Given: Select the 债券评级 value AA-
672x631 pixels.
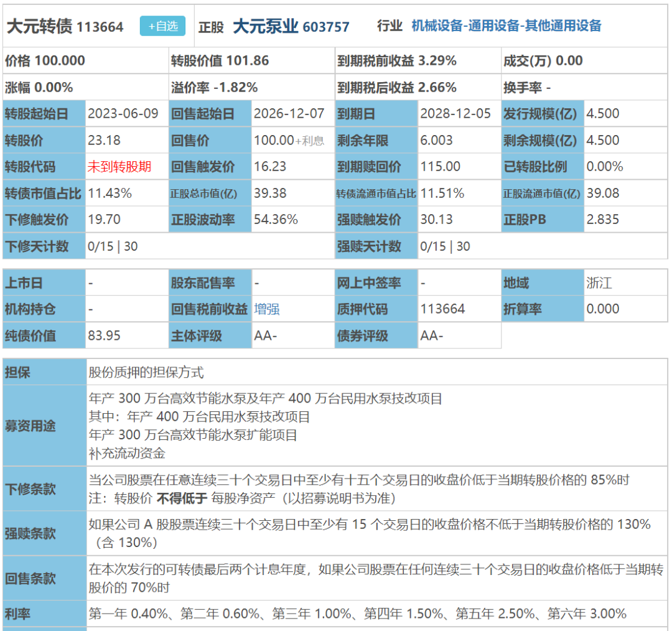Looking at the screenshot, I should point(432,335).
